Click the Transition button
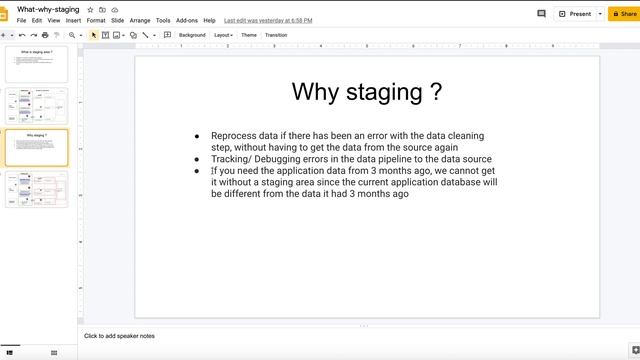Image resolution: width=640 pixels, height=360 pixels. (x=276, y=35)
